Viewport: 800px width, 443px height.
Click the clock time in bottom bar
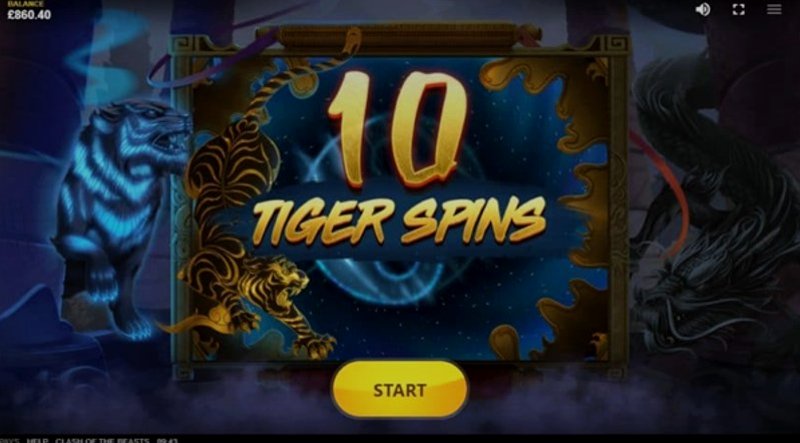coord(167,440)
